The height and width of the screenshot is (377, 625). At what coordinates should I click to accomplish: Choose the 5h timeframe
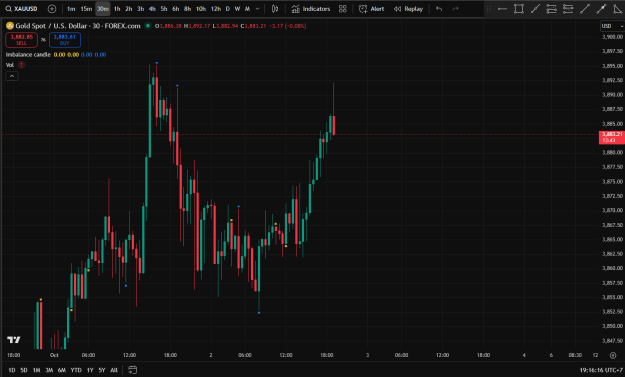tap(164, 9)
